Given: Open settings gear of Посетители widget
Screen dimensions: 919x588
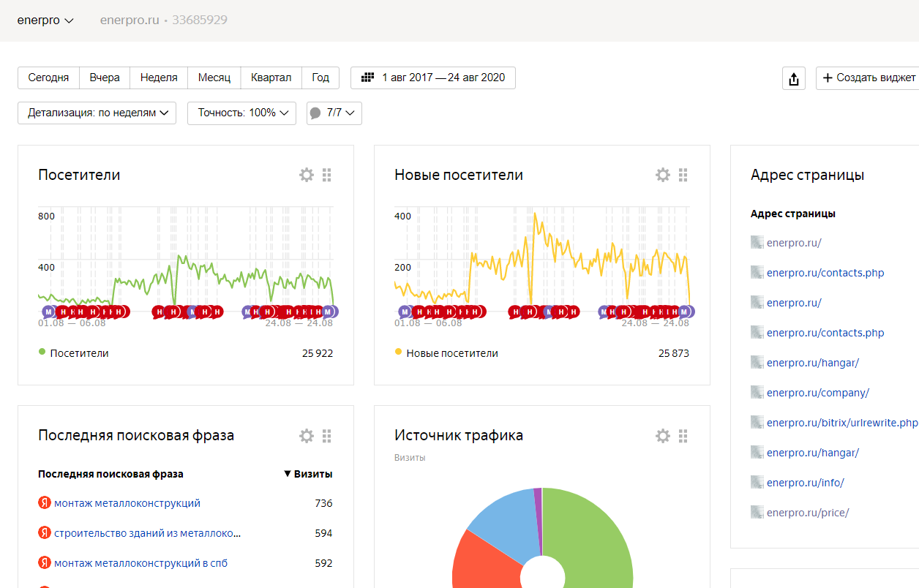Looking at the screenshot, I should tap(307, 175).
